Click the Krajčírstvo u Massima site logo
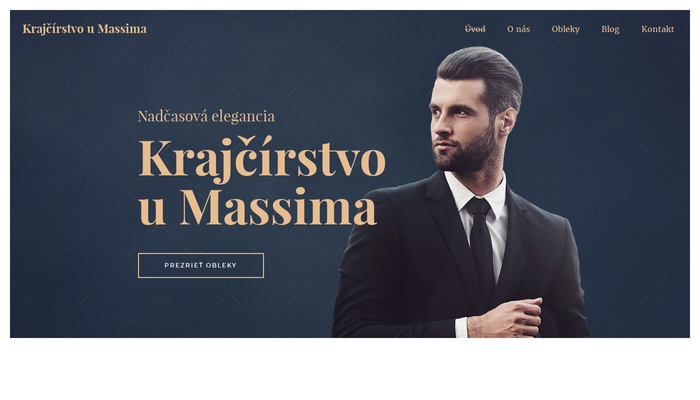This screenshot has width=700, height=400. point(84,29)
